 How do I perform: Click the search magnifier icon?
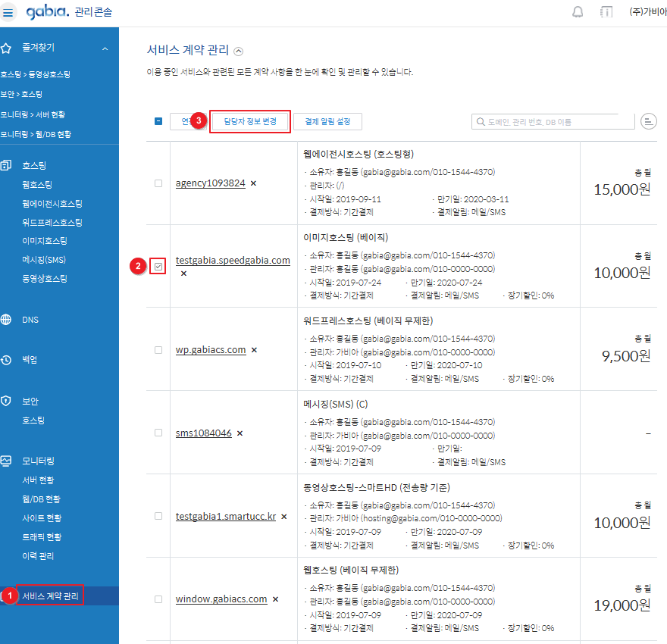tap(481, 122)
